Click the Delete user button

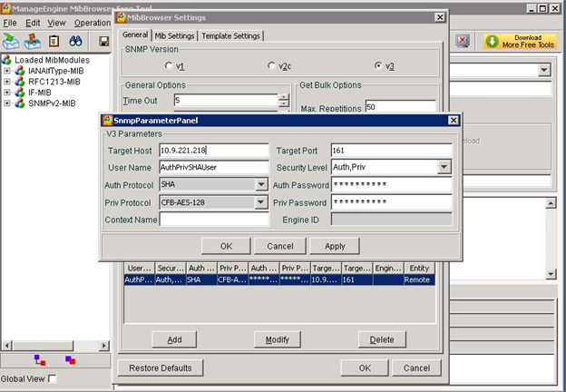(382, 339)
